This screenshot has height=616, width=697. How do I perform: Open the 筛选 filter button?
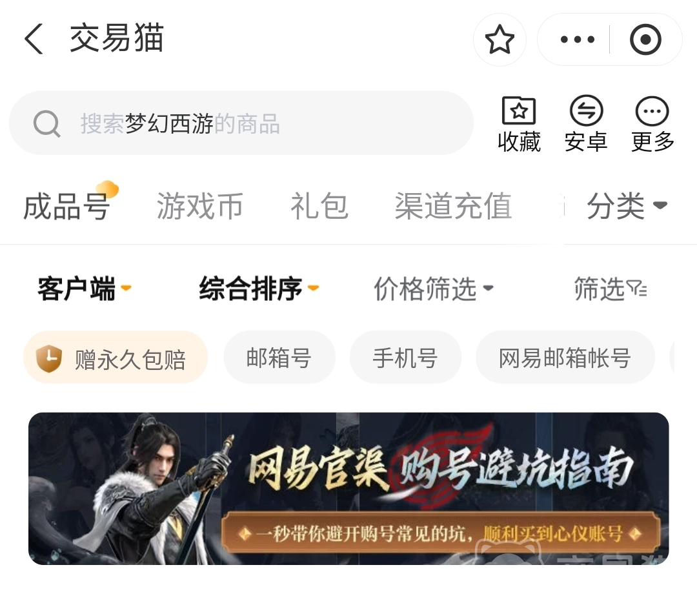tap(611, 289)
